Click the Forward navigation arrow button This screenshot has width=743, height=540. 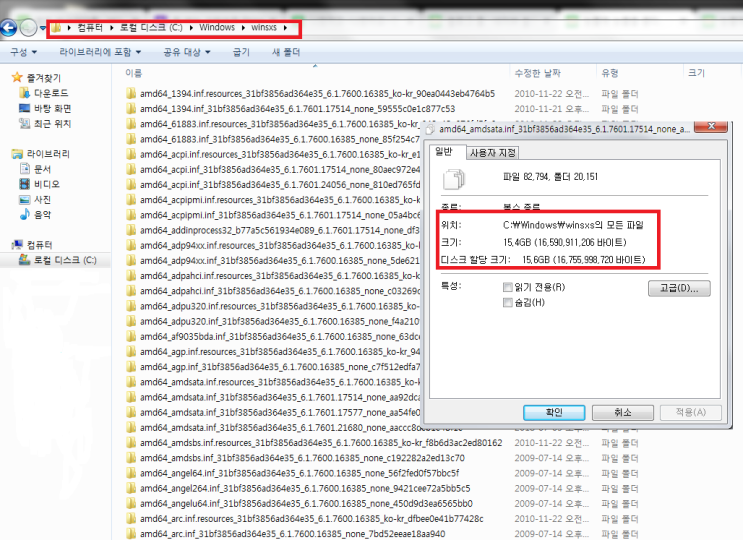click(x=28, y=28)
